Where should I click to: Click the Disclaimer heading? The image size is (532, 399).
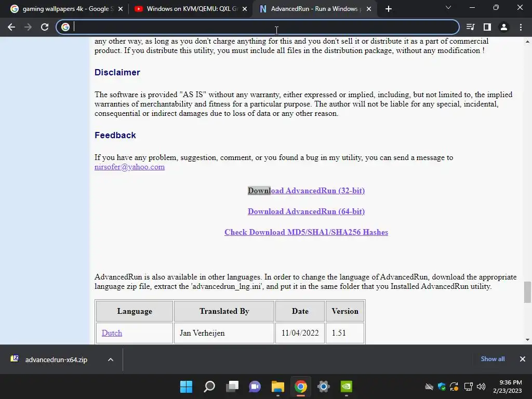tap(117, 72)
